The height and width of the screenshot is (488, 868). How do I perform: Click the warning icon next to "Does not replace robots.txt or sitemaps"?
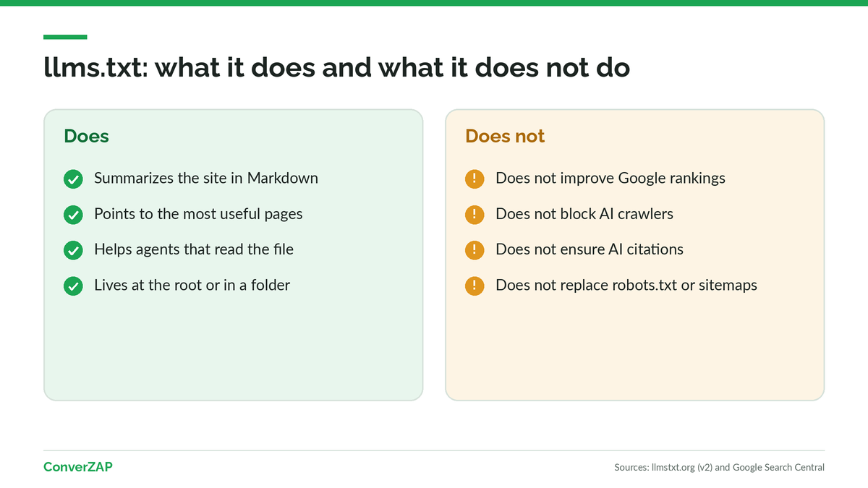click(475, 286)
